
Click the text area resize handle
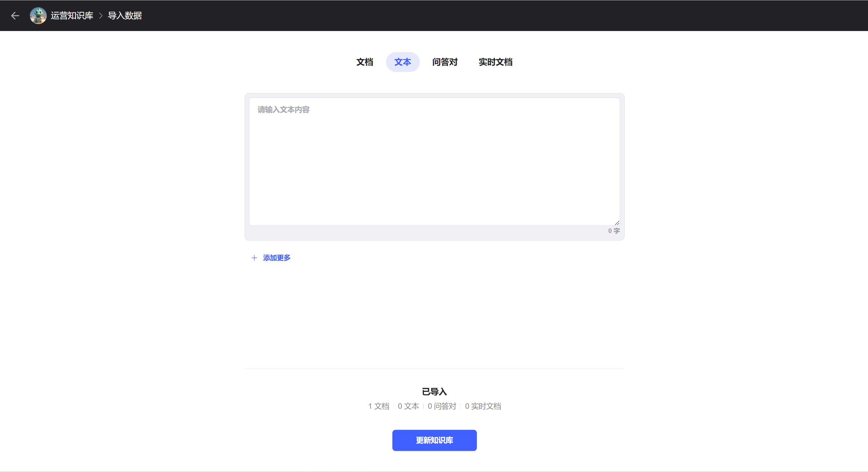tap(617, 223)
